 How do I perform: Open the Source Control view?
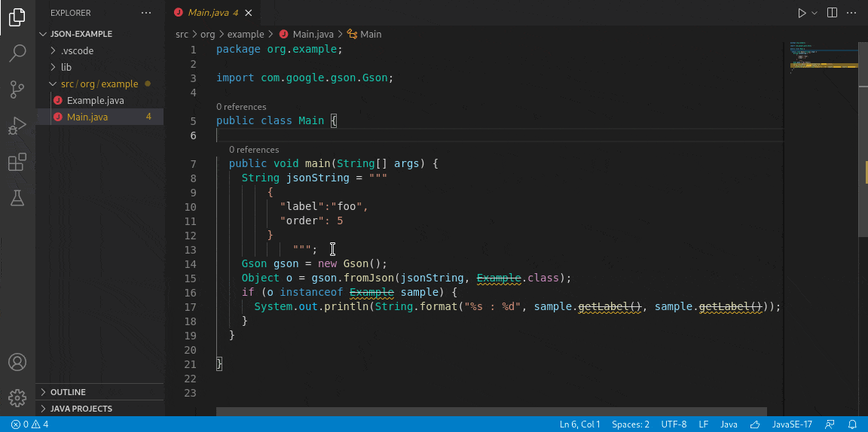[18, 90]
